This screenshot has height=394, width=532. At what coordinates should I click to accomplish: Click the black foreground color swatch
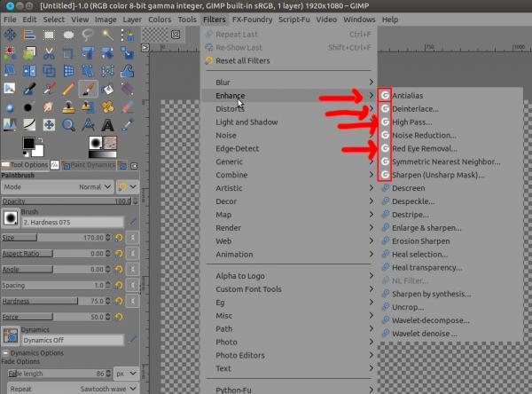coord(28,143)
